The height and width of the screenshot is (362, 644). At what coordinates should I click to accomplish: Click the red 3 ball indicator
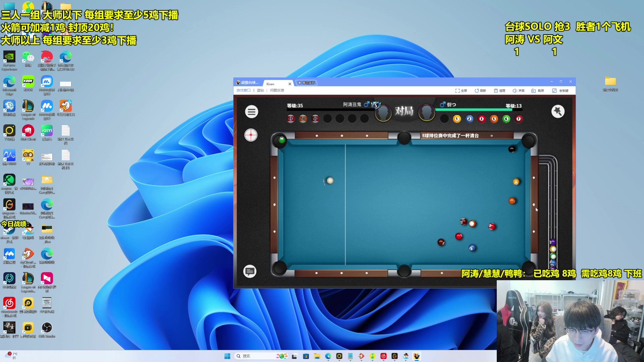point(482,119)
